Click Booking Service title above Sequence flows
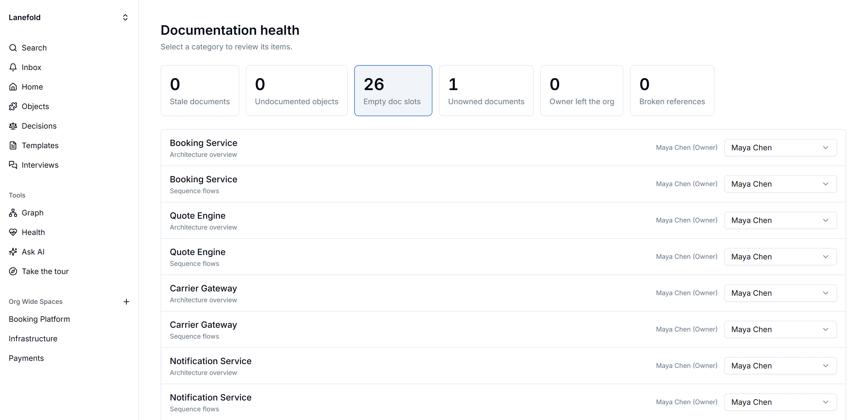This screenshot has width=868, height=420. [203, 179]
